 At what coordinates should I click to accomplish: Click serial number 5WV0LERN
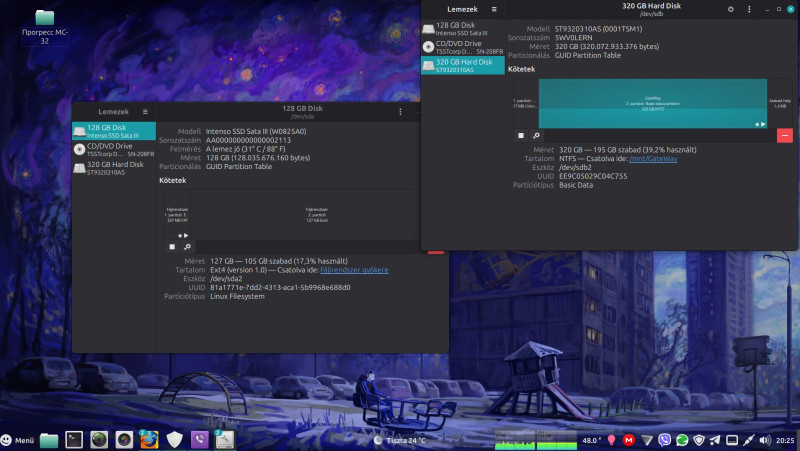pos(573,38)
